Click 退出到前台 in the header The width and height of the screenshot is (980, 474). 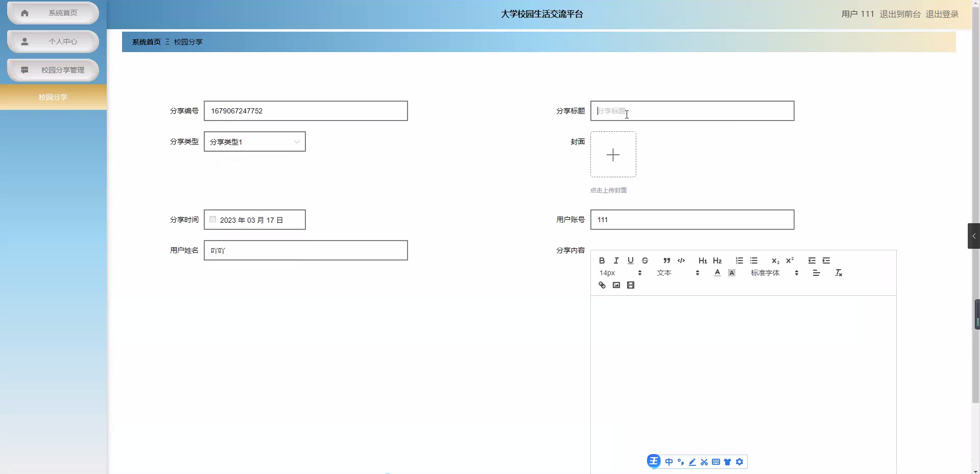point(900,14)
